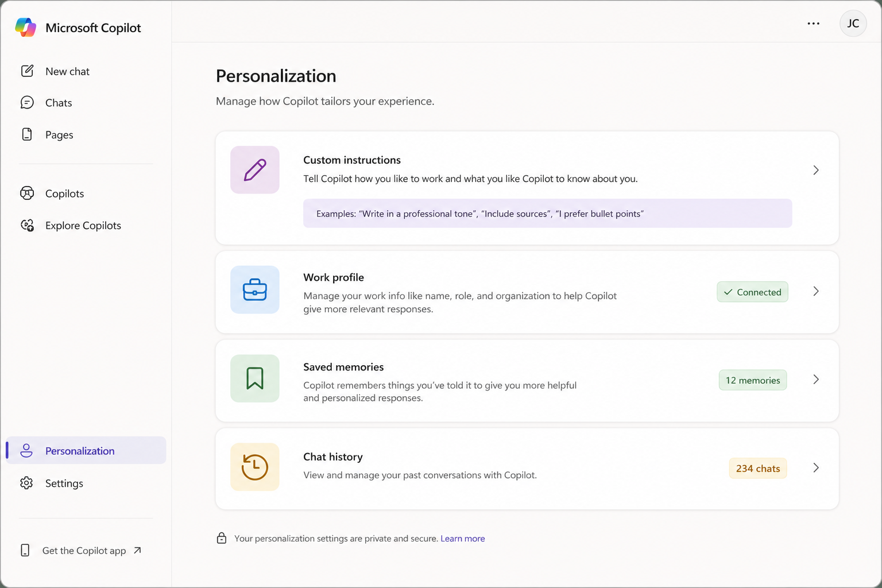Click the Copilots sidebar icon

(27, 193)
